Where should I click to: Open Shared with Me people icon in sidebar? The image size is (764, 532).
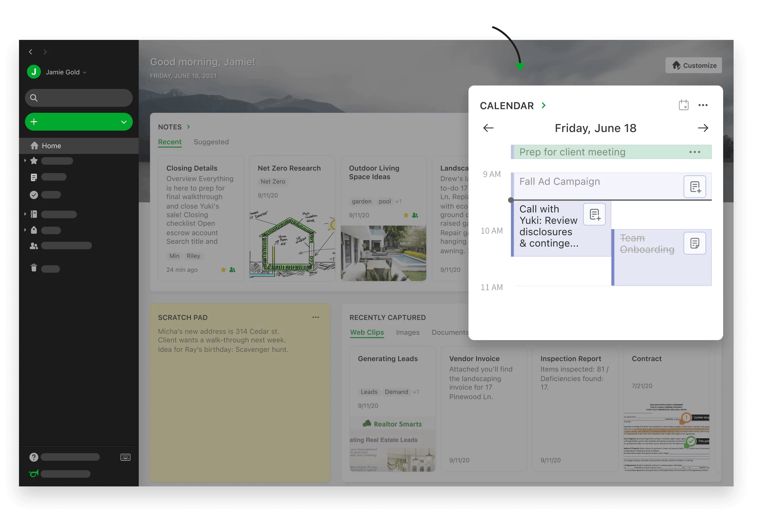tap(34, 245)
